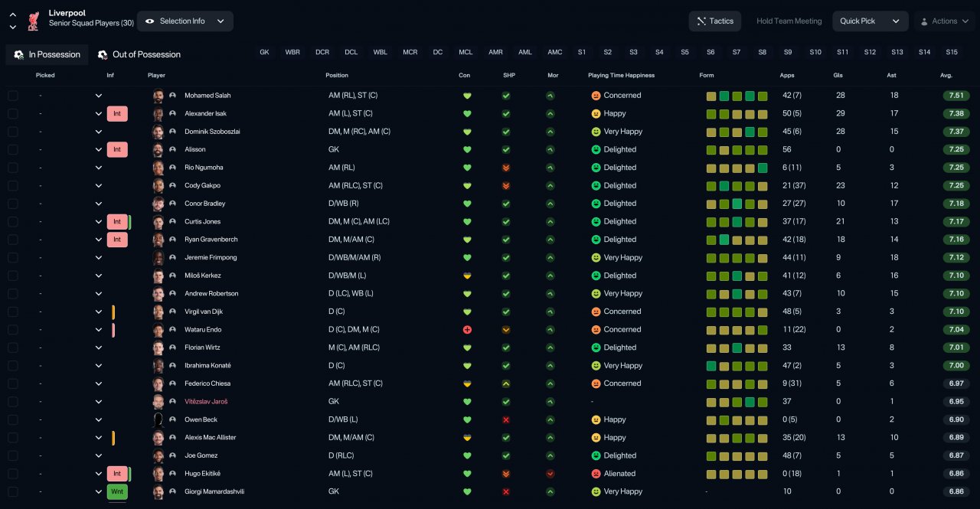This screenshot has width=980, height=509.
Task: Open the Tactics button
Action: (x=715, y=21)
